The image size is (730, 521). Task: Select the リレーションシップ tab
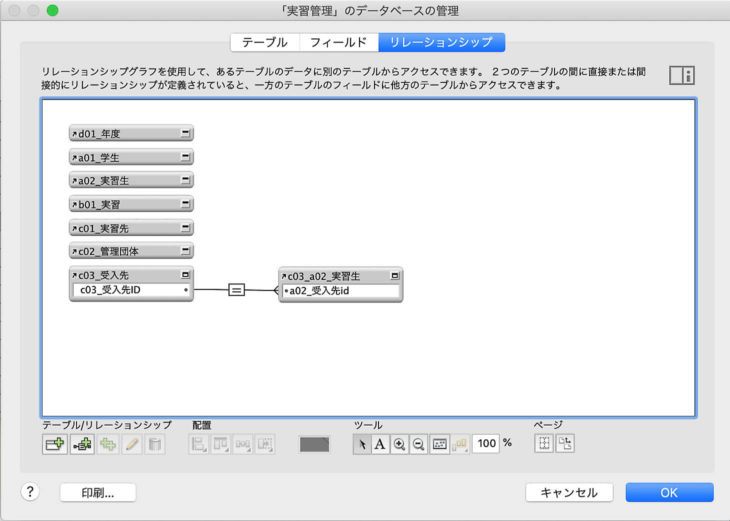pos(441,42)
